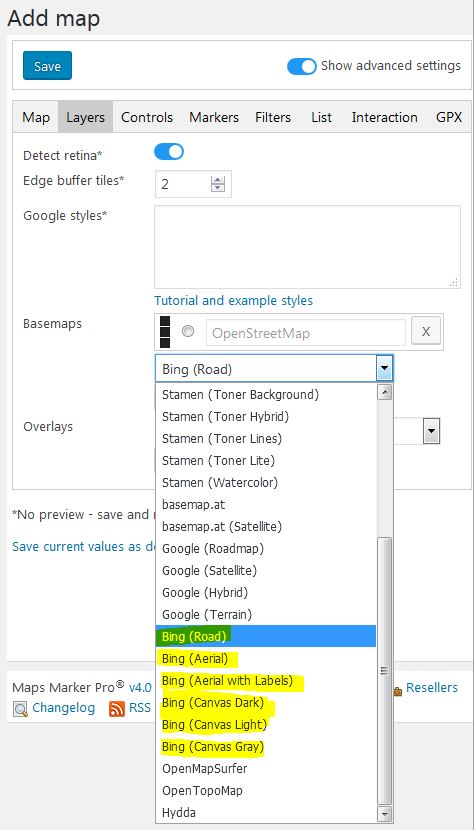Screen dimensions: 474x830
Task: Pick Google (Terrain) from list
Action: (x=266, y=615)
